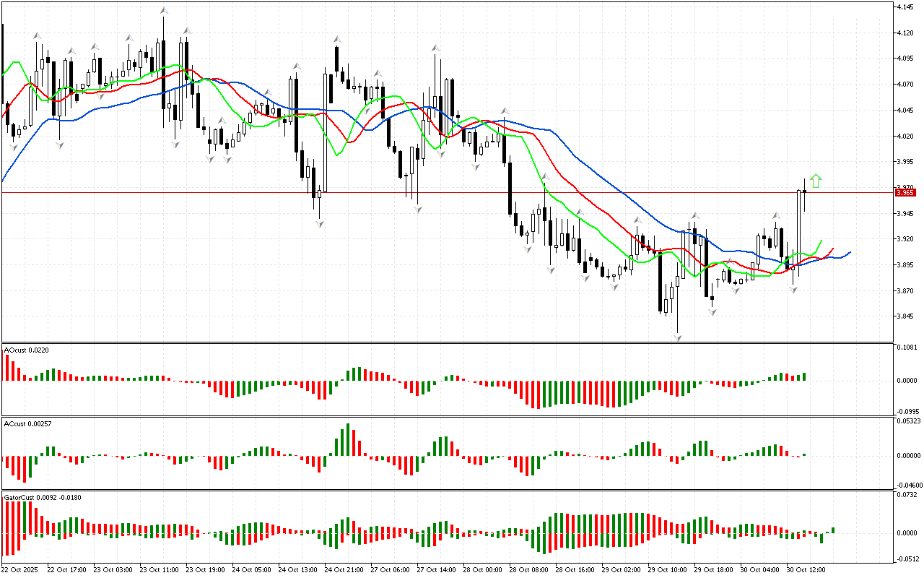Screen dimensions: 924x578
Task: Select the AOcust 0.0220 indicator label
Action: tap(27, 350)
